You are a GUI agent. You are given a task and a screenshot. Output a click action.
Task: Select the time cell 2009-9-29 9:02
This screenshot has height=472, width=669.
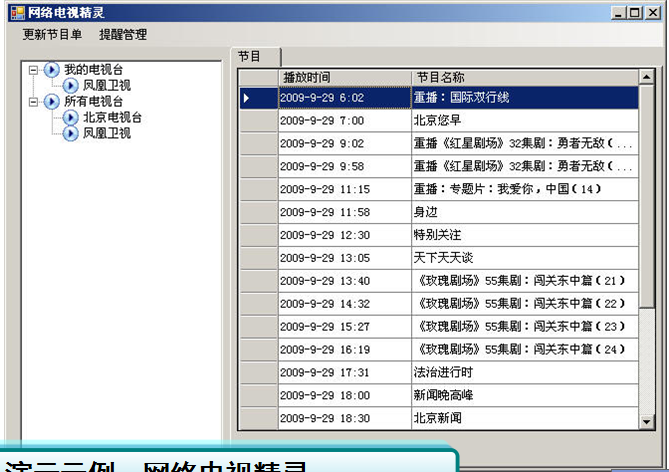tap(345, 144)
